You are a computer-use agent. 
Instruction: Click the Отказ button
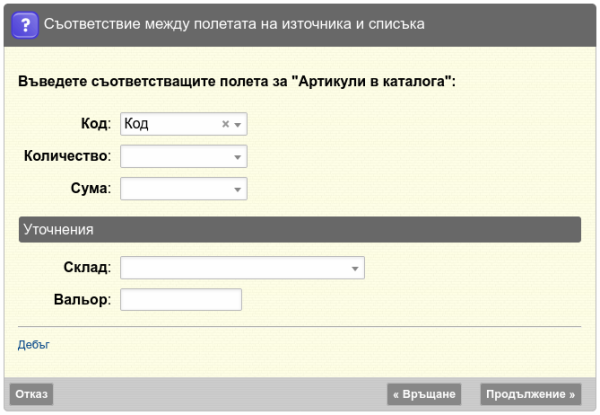(x=31, y=394)
